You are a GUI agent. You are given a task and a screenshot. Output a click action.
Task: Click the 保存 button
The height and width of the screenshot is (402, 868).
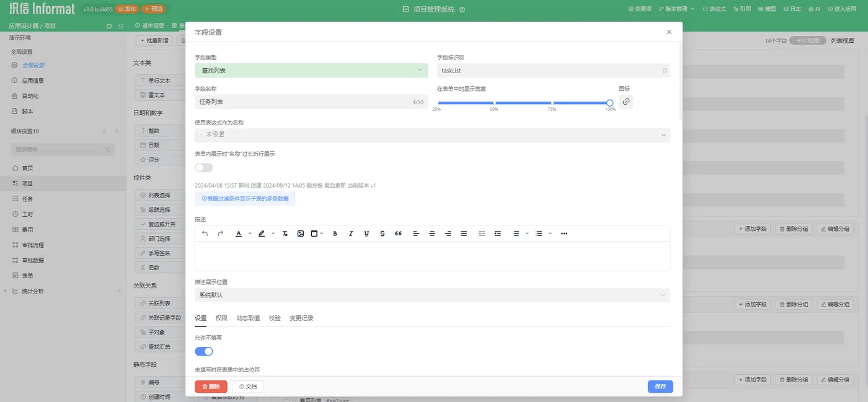pos(660,387)
